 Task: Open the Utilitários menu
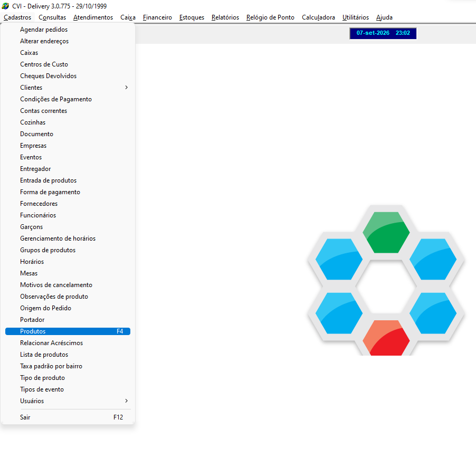coord(356,17)
